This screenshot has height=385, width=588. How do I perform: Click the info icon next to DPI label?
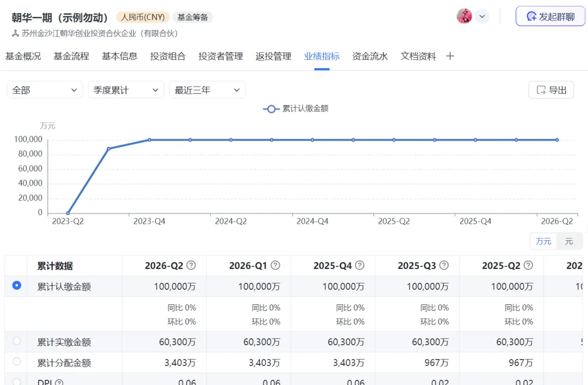59,382
